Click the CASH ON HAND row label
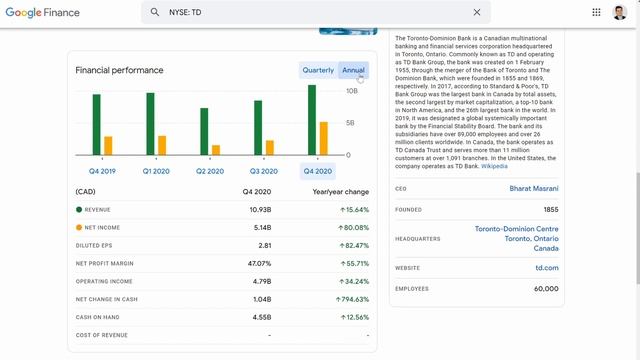The height and width of the screenshot is (360, 640). pos(98,317)
